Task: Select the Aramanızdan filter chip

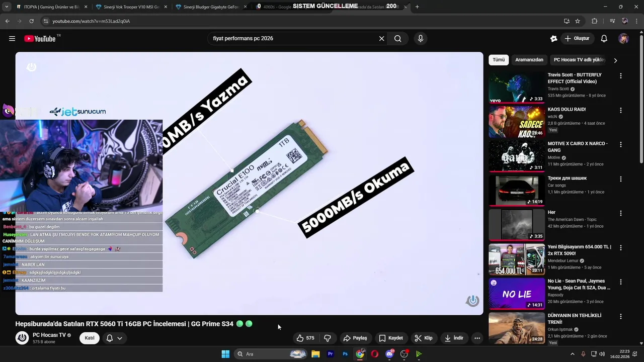Action: 529,60
